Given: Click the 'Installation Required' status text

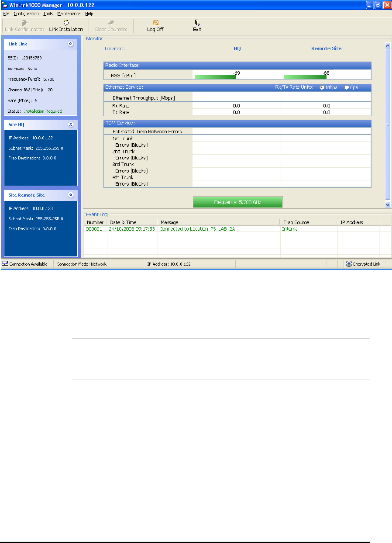Looking at the screenshot, I should click(43, 111).
